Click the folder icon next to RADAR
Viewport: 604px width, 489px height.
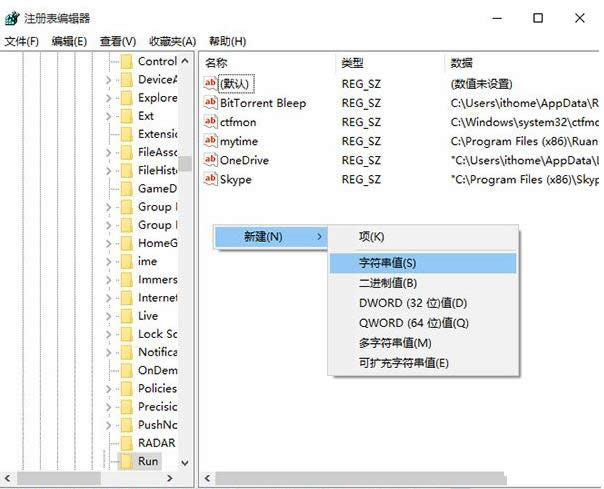[x=126, y=443]
